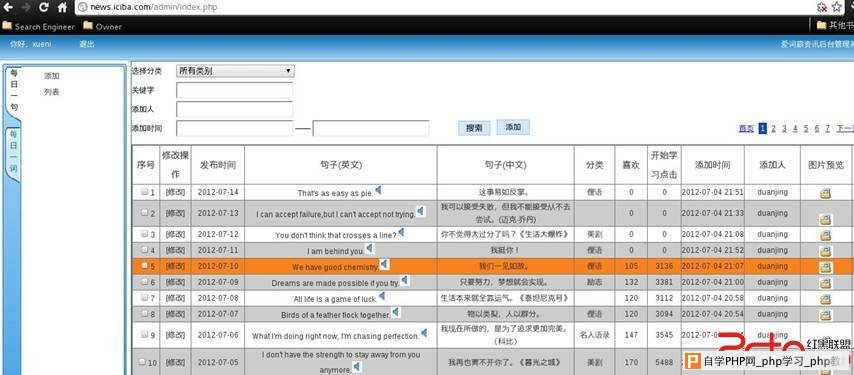Viewport: 854px width, 375px height.
Task: Click 修改 for row 1
Action: click(x=175, y=192)
